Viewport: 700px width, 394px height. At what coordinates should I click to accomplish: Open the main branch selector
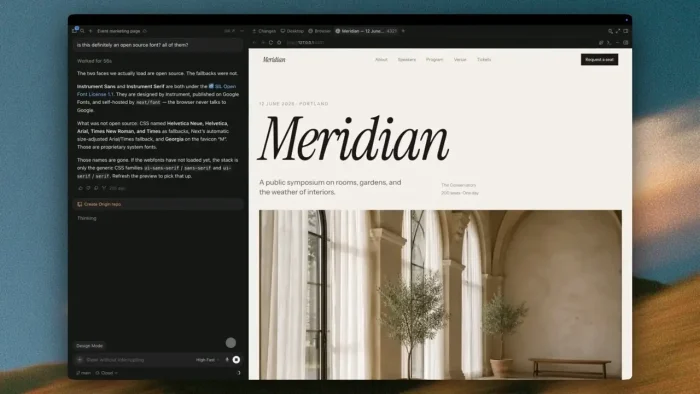coord(83,373)
